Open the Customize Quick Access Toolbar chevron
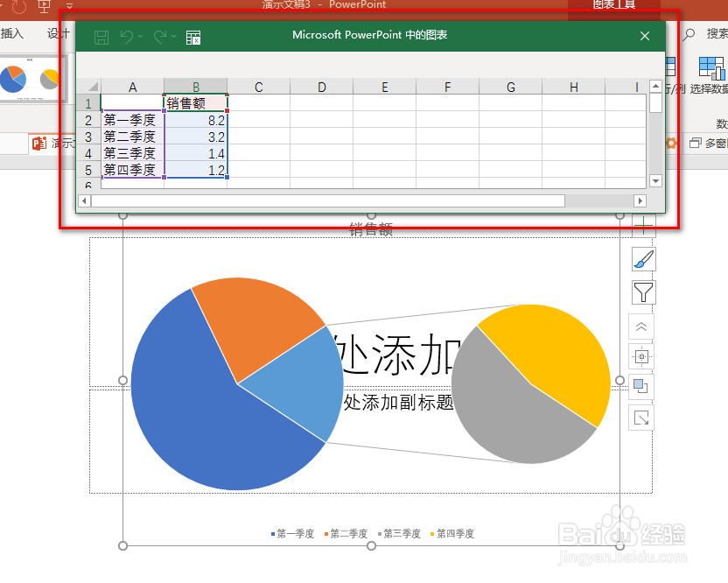Screen dimensions: 728x583 tap(69, 6)
